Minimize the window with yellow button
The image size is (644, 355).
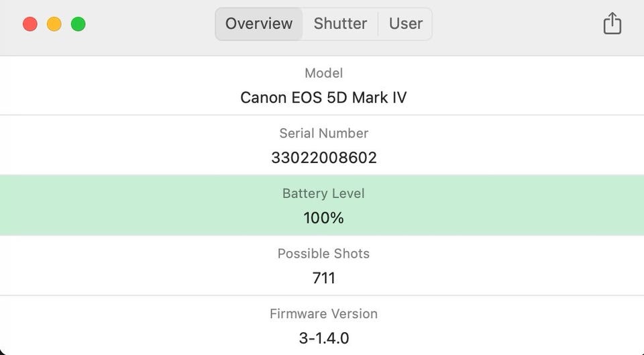tap(54, 24)
